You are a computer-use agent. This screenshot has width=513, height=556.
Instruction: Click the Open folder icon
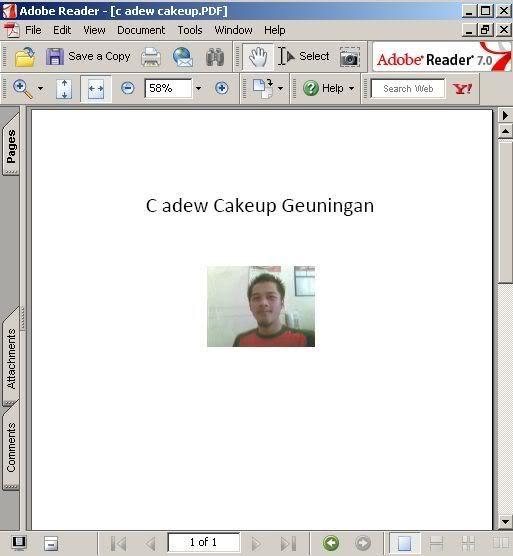tap(24, 57)
